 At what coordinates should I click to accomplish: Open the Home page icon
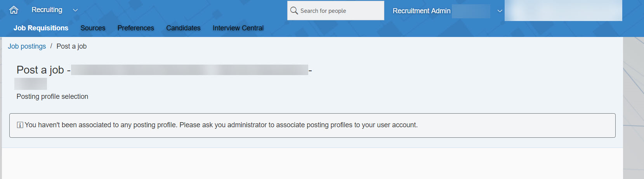[14, 10]
